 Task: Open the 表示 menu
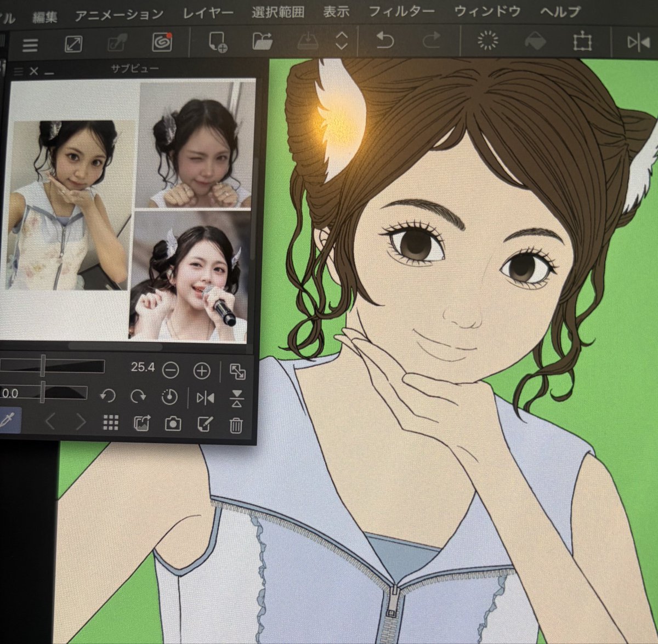tap(336, 12)
